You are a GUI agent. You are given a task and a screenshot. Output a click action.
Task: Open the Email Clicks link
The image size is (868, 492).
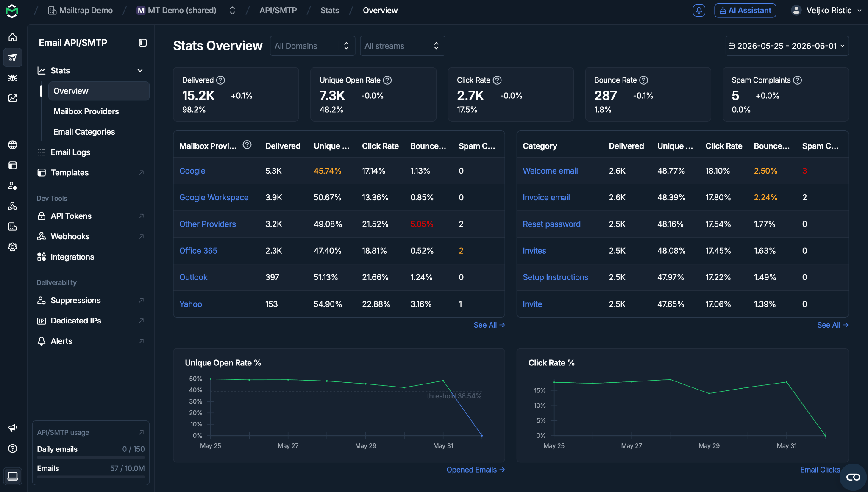click(x=820, y=470)
